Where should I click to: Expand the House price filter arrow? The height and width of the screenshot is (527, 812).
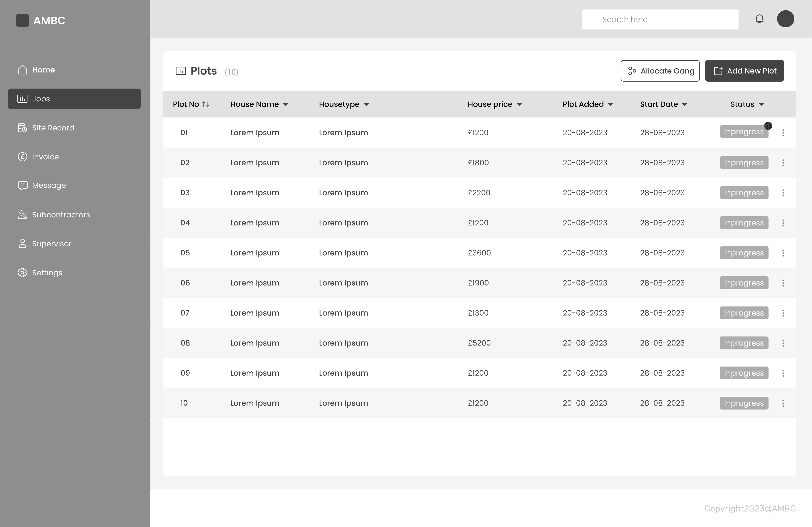(x=519, y=104)
